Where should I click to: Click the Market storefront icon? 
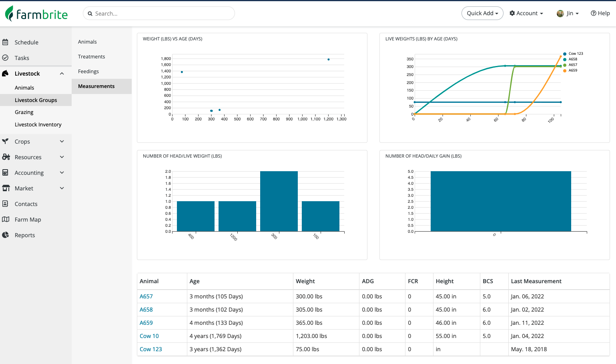(x=6, y=188)
